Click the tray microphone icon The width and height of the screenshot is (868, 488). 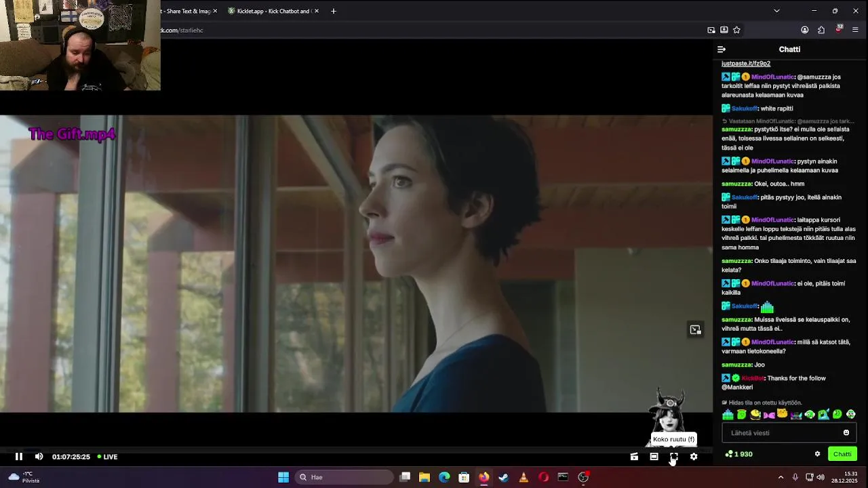pos(795,477)
